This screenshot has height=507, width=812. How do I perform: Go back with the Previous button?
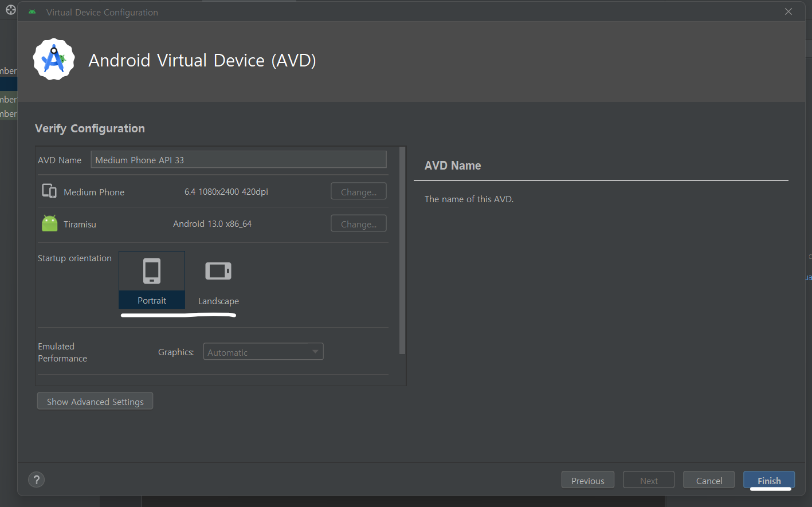588,480
